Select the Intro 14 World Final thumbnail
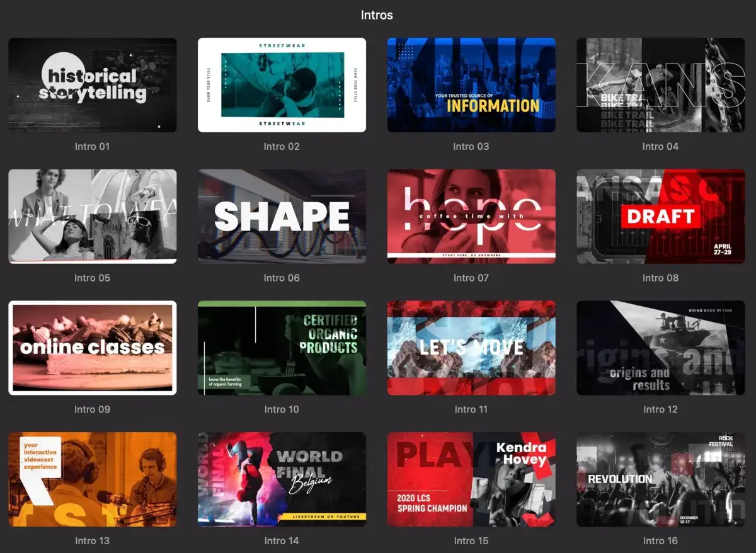Image resolution: width=756 pixels, height=553 pixels. point(282,479)
